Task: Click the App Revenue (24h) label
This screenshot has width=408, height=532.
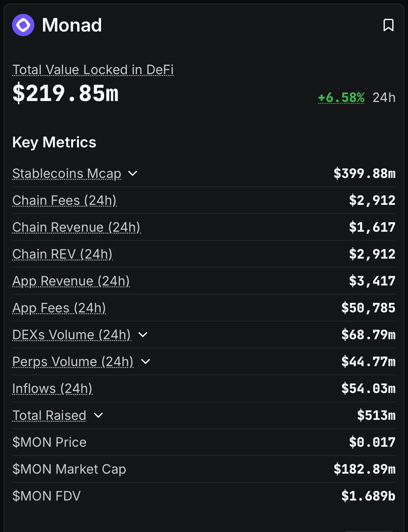Action: tap(71, 281)
